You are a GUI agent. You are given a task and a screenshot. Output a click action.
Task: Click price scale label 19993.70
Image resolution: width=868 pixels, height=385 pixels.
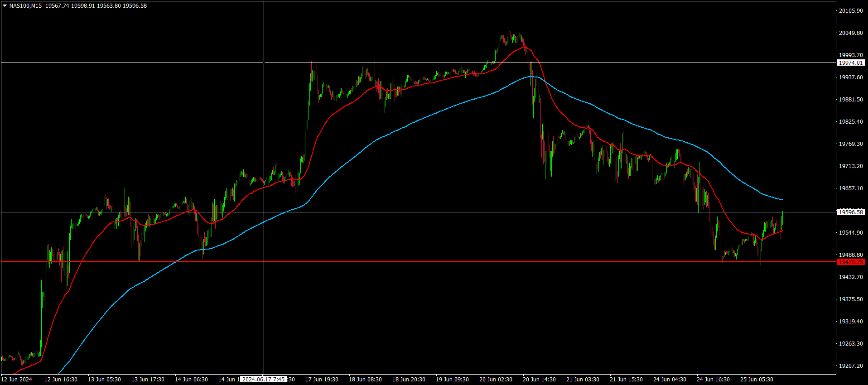pyautogui.click(x=851, y=55)
